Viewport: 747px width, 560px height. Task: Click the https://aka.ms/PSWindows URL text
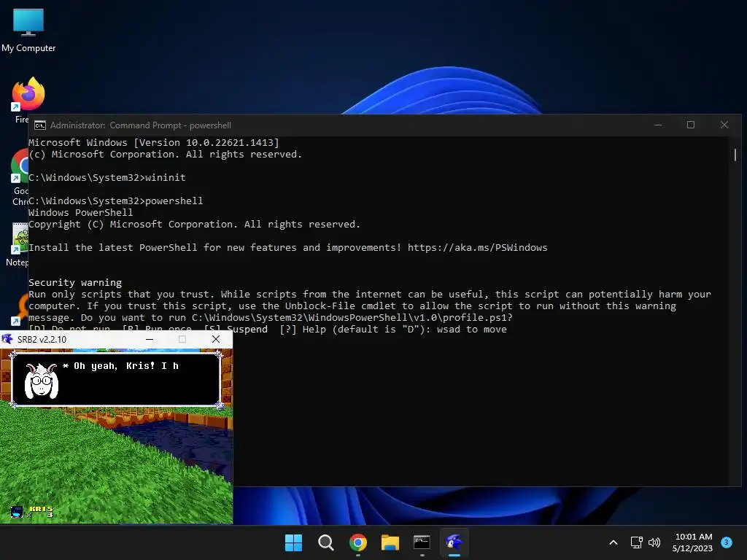pos(477,248)
